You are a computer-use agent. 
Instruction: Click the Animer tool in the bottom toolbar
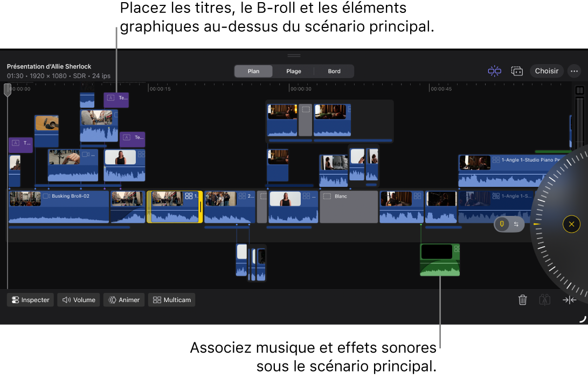pos(123,300)
